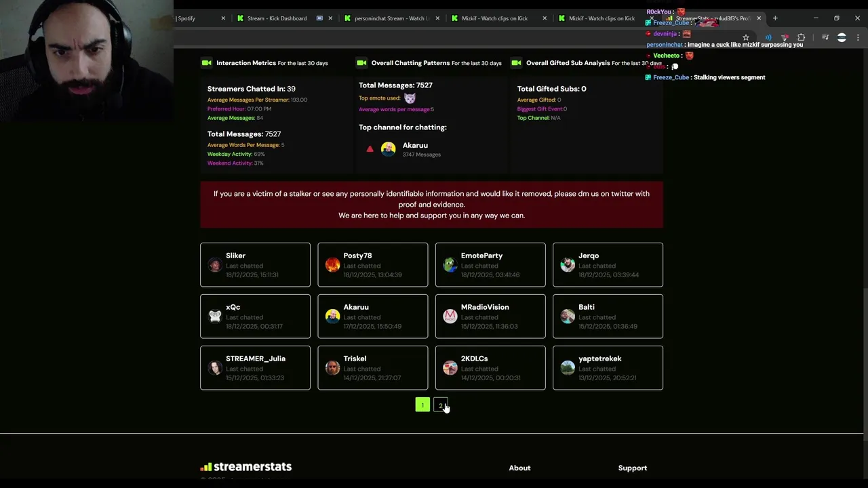Click Akaruu avatar in top channel section
Image resolution: width=868 pixels, height=488 pixels.
pos(388,149)
